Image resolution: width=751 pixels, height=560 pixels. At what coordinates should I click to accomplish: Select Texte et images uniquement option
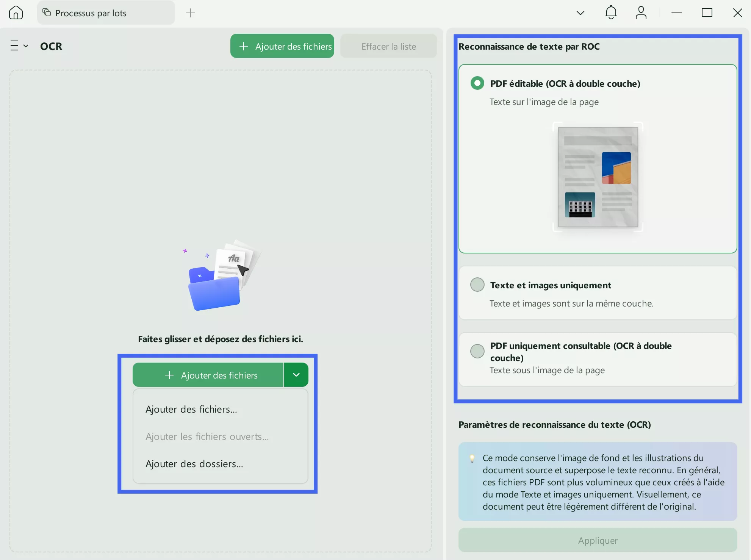click(477, 285)
